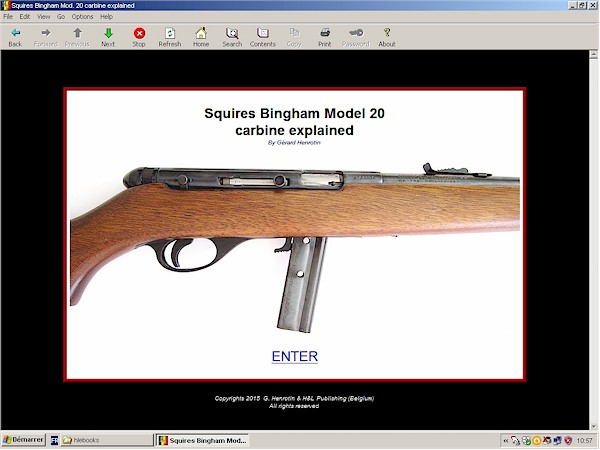Click author line 'By Gérard Henrotin'
Screen dimensions: 600x450
(x=294, y=142)
